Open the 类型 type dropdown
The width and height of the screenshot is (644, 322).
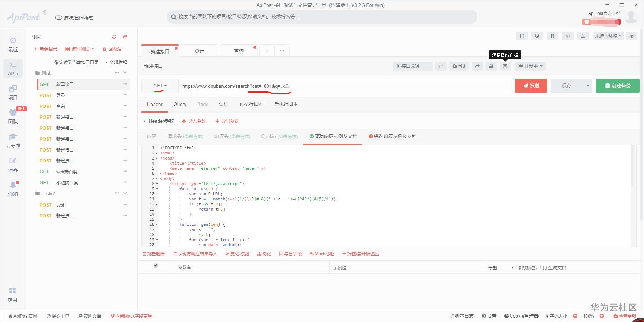501,268
